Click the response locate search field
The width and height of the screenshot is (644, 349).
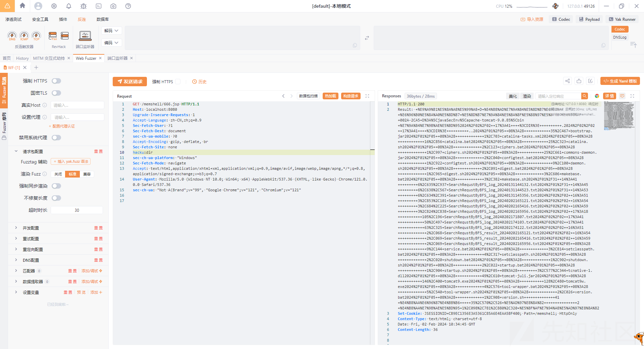558,96
